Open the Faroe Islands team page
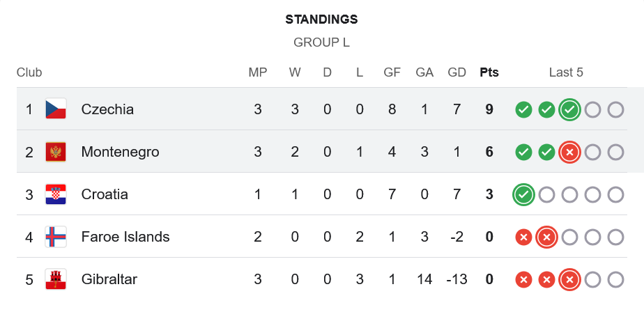The width and height of the screenshot is (644, 312). coord(125,237)
